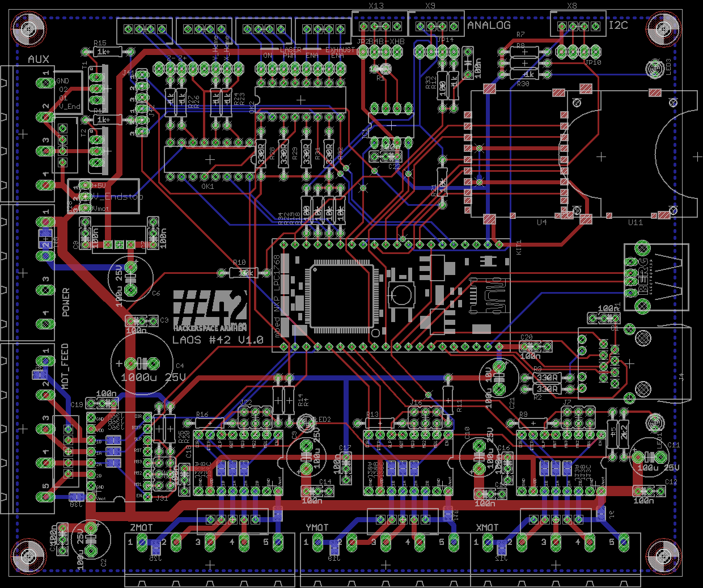Click the XMOT connector label
This screenshot has height=588, width=703.
pos(487,527)
